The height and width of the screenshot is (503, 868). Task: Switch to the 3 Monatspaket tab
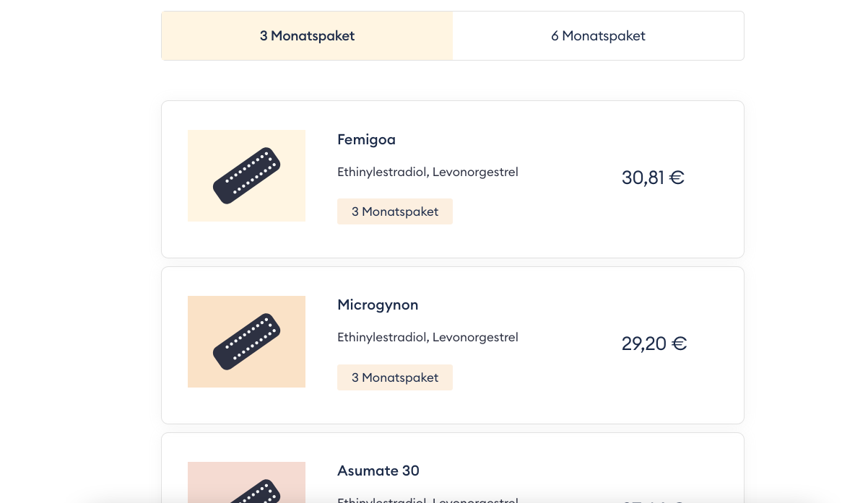click(307, 36)
